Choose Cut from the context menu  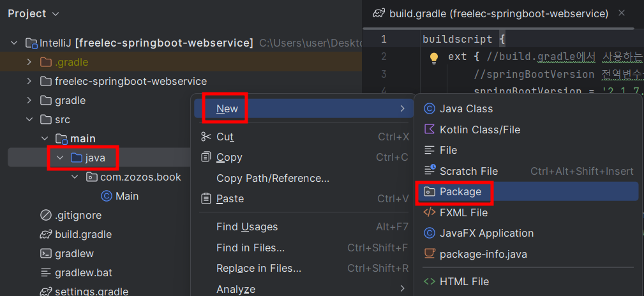pos(304,137)
